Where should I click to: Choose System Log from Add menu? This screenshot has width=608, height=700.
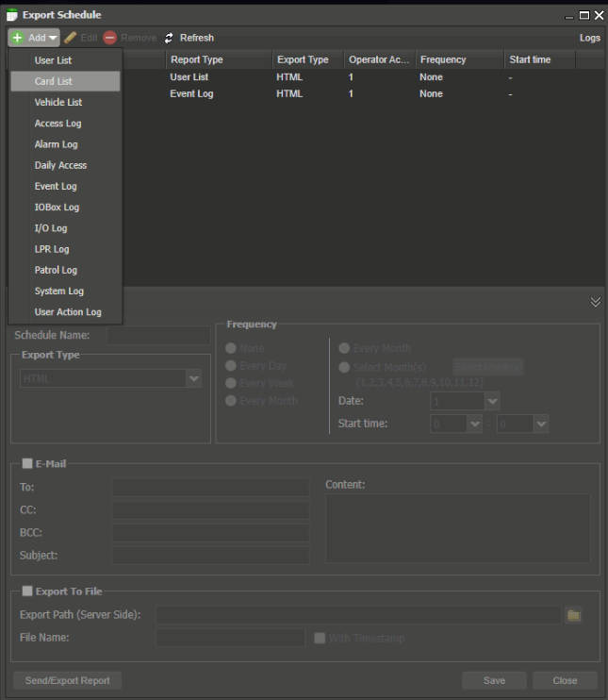pyautogui.click(x=65, y=292)
